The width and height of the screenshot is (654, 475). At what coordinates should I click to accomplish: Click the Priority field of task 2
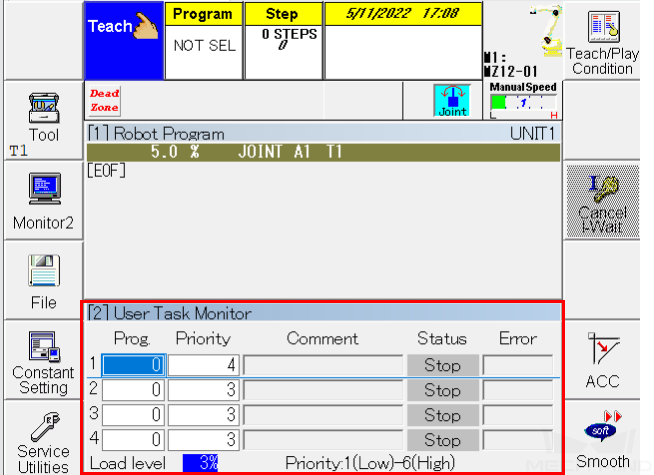pos(204,390)
